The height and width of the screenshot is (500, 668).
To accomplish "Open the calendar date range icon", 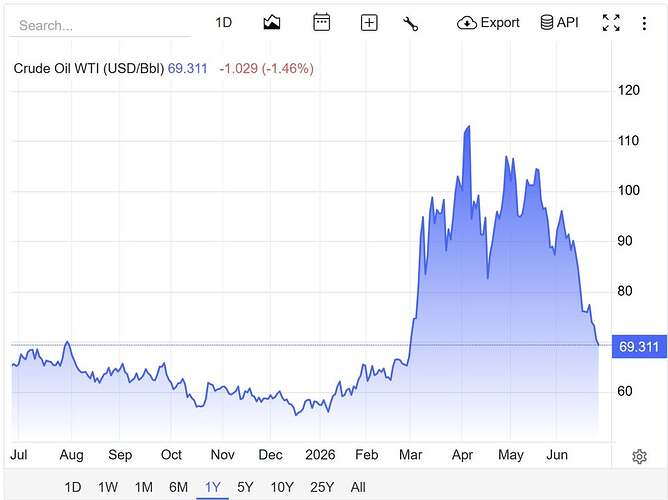I will click(x=321, y=22).
